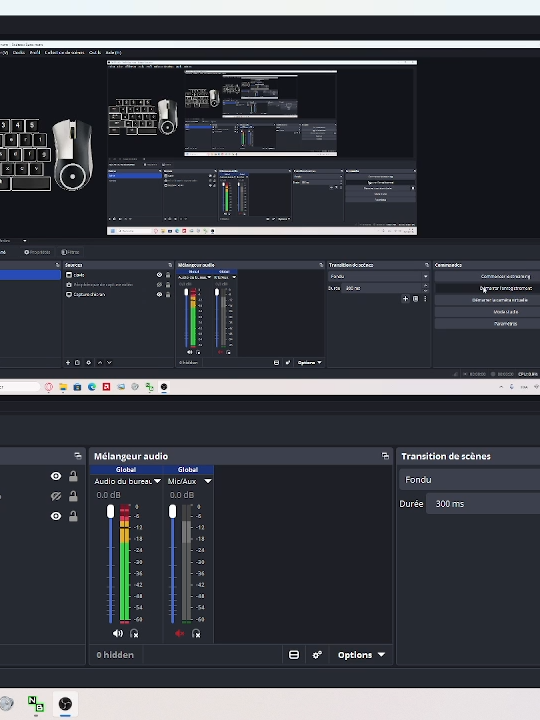540x720 pixels.
Task: Open OBS Studio from the bottom taskbar
Action: point(65,703)
